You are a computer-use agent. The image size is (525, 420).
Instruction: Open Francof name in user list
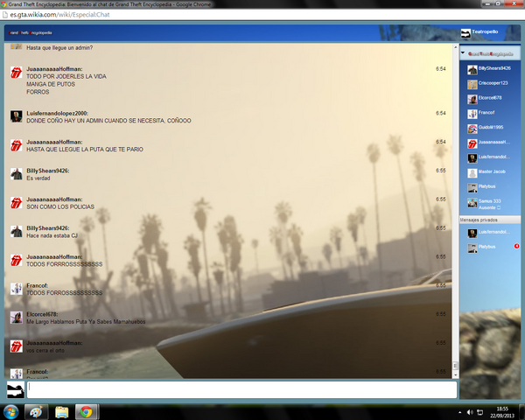[486, 112]
